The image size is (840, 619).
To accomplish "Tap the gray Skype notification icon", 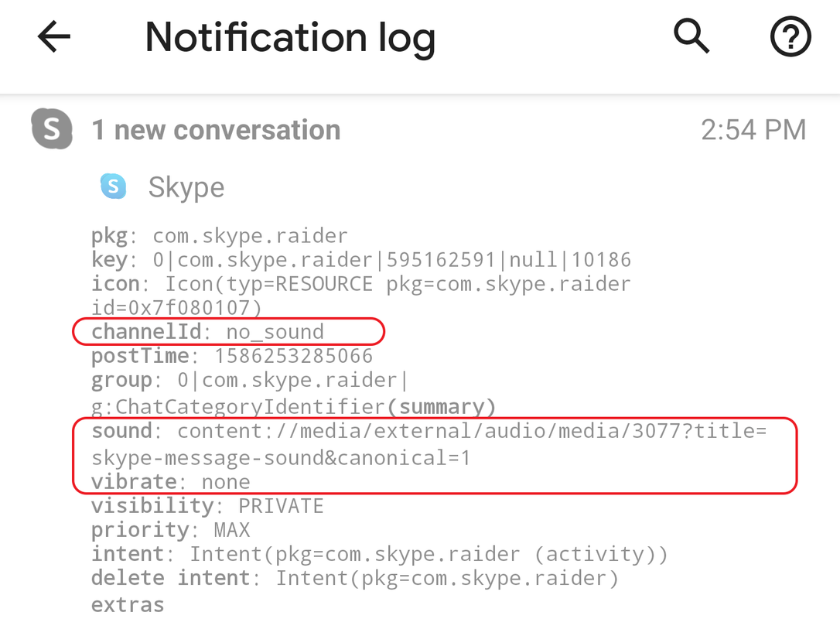I will pos(51,128).
